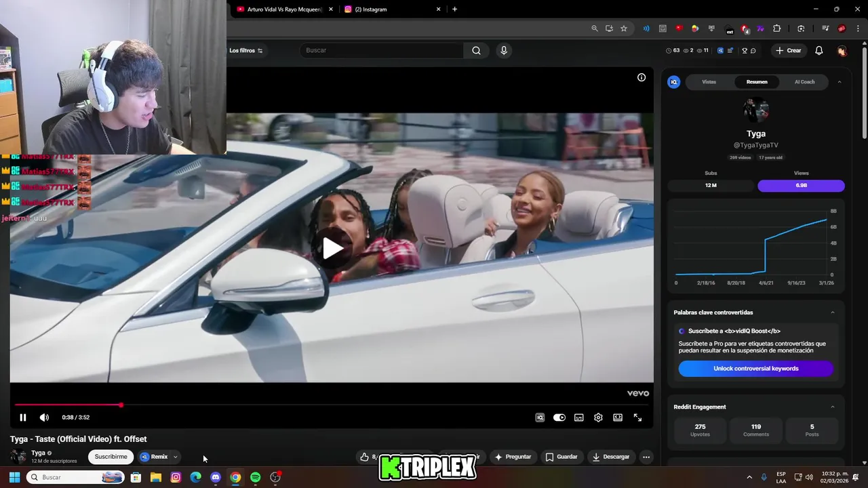The height and width of the screenshot is (488, 868).
Task: Click the Views 6.9B stat pill
Action: (x=801, y=185)
